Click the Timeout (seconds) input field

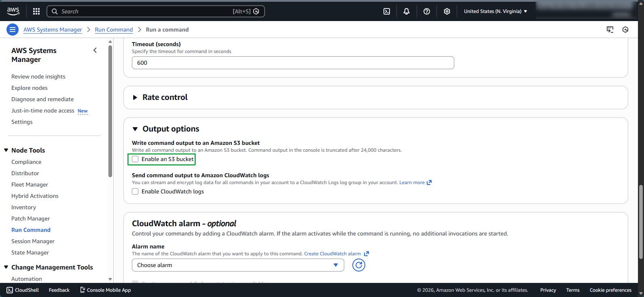[x=293, y=63]
